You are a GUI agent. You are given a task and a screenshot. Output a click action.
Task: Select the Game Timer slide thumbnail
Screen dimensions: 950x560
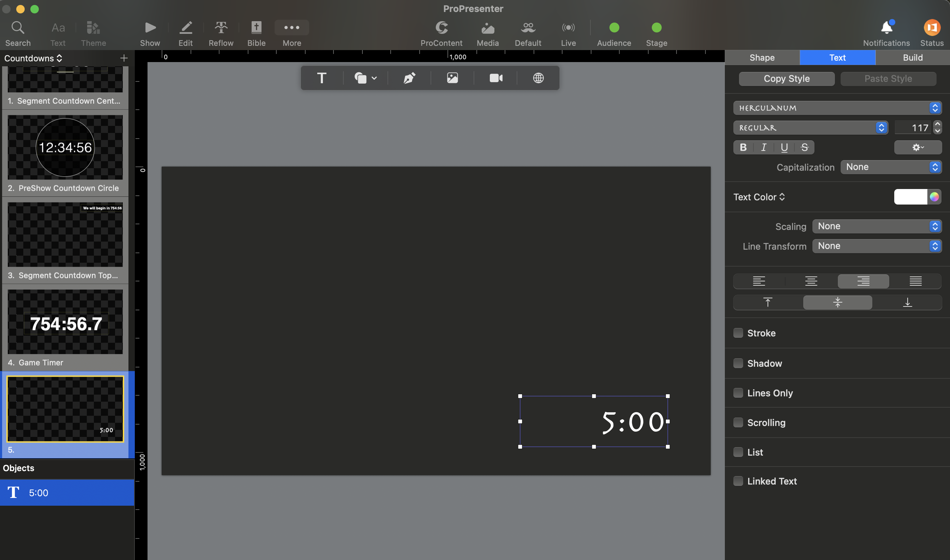tap(65, 323)
